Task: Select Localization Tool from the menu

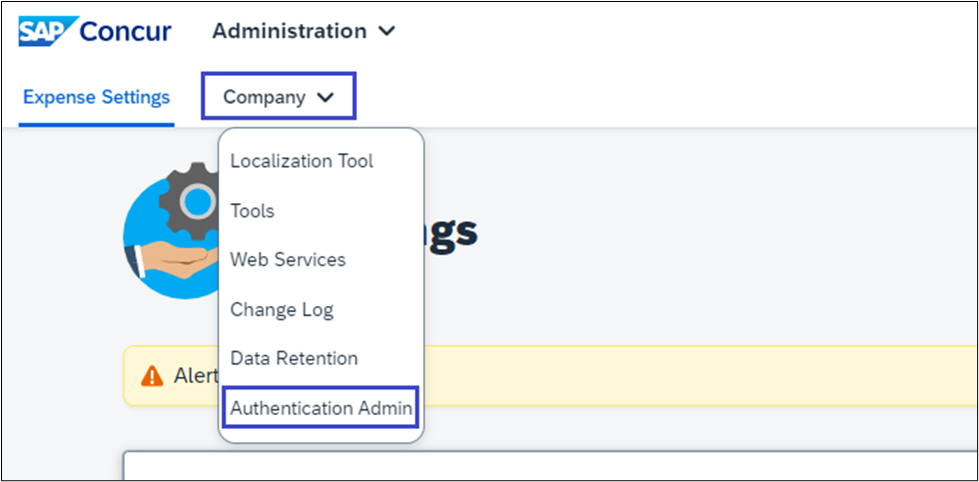Action: [x=301, y=161]
